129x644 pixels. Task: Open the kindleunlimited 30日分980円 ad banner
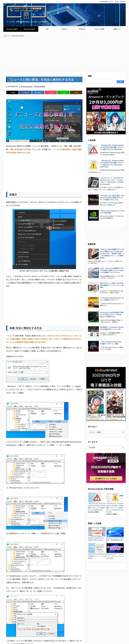click(106, 394)
